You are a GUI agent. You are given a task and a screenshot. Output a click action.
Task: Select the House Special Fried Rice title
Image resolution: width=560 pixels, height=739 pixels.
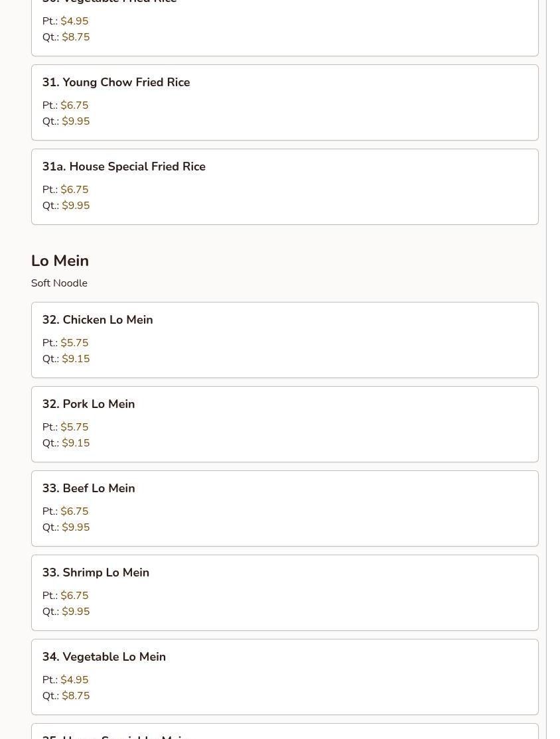124,167
